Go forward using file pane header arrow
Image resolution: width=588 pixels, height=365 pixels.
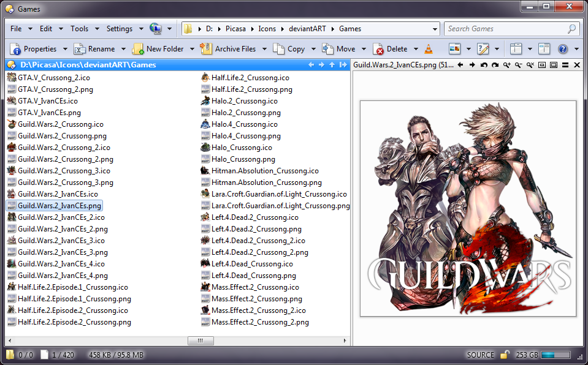pyautogui.click(x=321, y=65)
